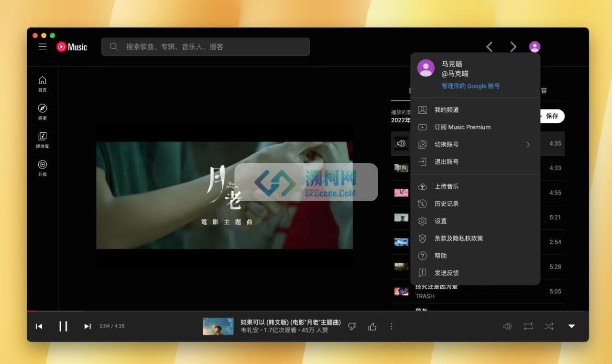Open the three-dot more options menu
612x364 pixels.
click(391, 326)
